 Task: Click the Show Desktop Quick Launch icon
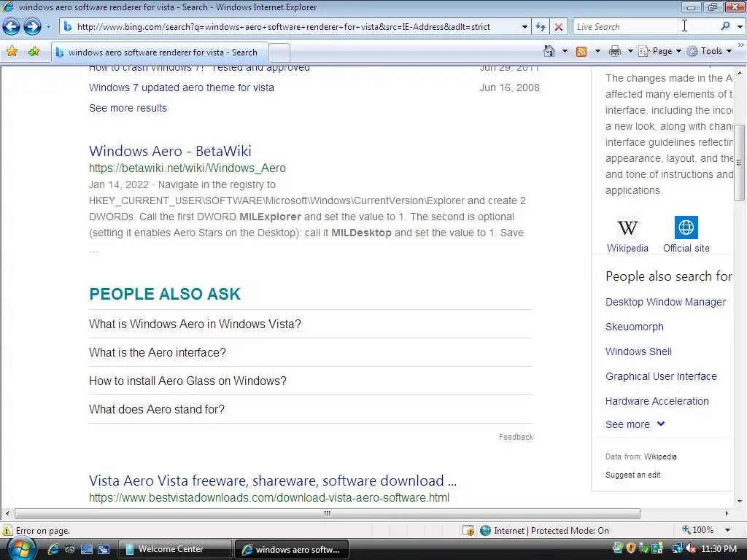87,549
